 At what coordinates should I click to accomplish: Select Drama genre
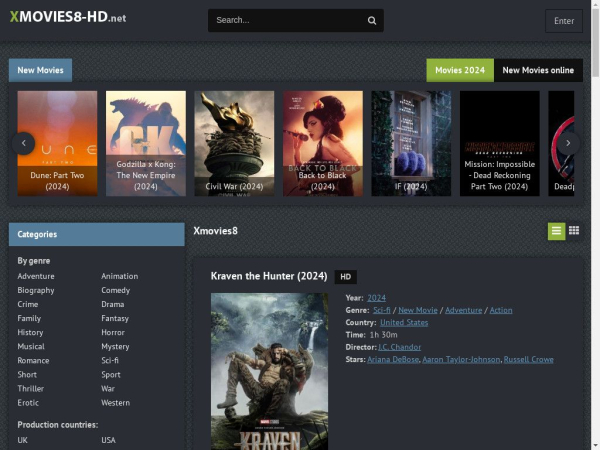[x=112, y=304]
